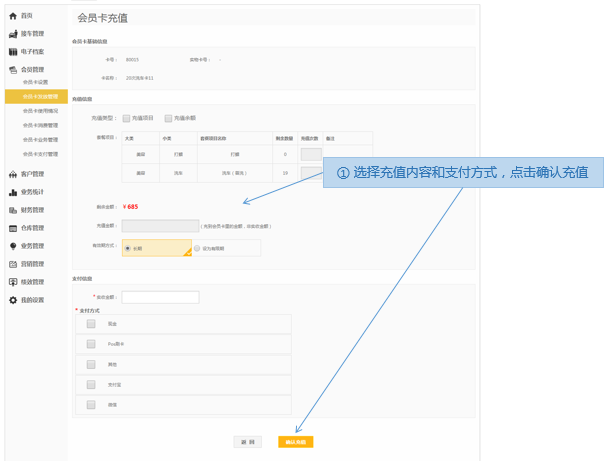Check the 充值项目 recharge type checkbox

(x=126, y=118)
